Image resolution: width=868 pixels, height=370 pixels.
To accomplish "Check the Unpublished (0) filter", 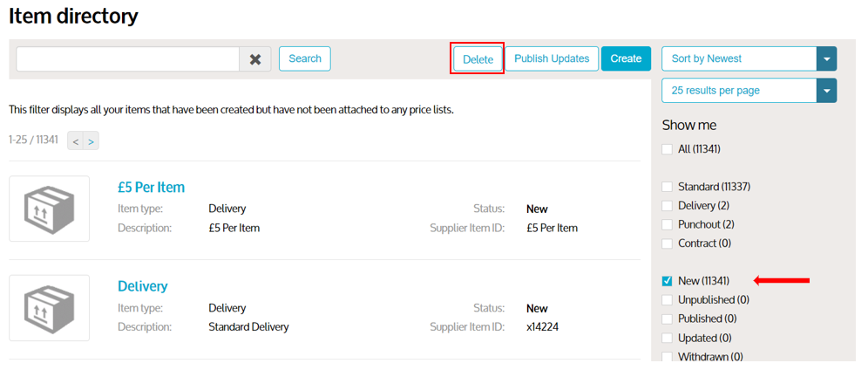I will 668,300.
